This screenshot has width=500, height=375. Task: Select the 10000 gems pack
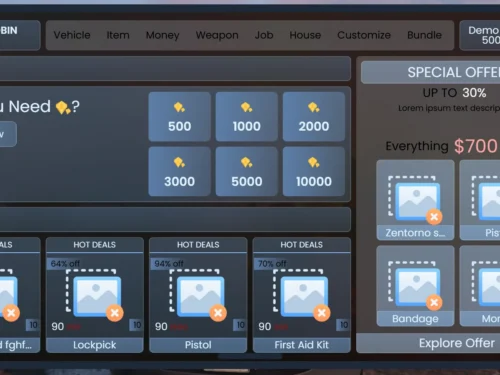[314, 171]
